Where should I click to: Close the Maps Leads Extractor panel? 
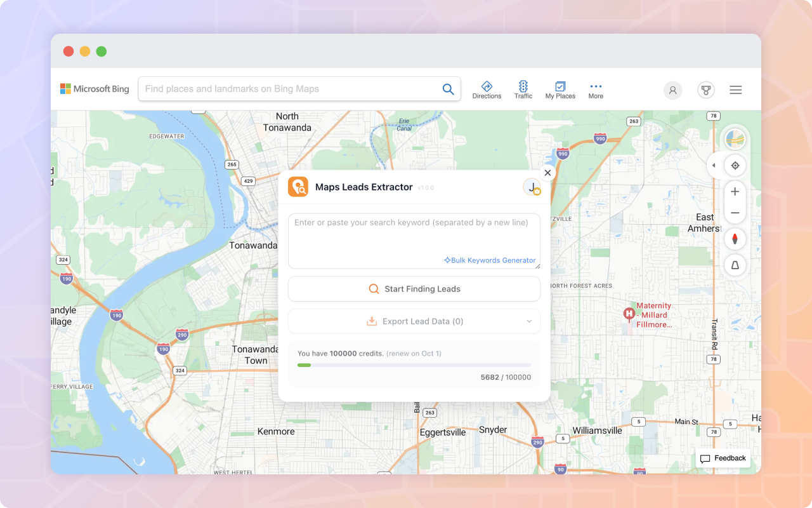click(x=547, y=173)
